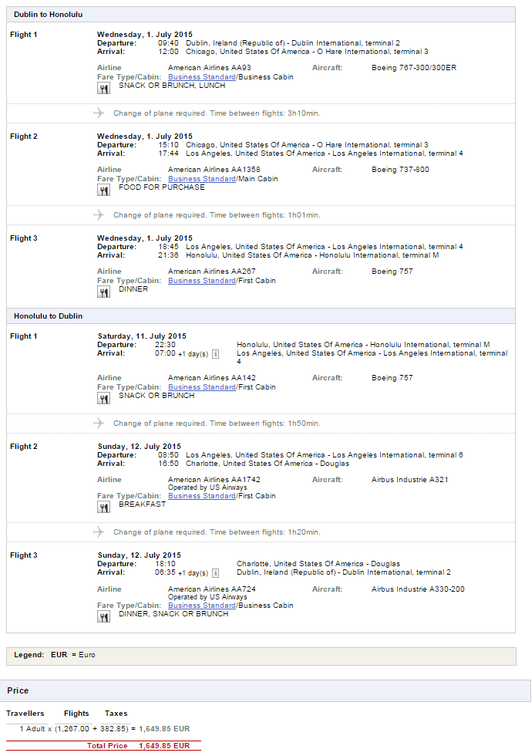Open Business Standard link for flight AA1742
This screenshot has width=532, height=756.
[202, 495]
